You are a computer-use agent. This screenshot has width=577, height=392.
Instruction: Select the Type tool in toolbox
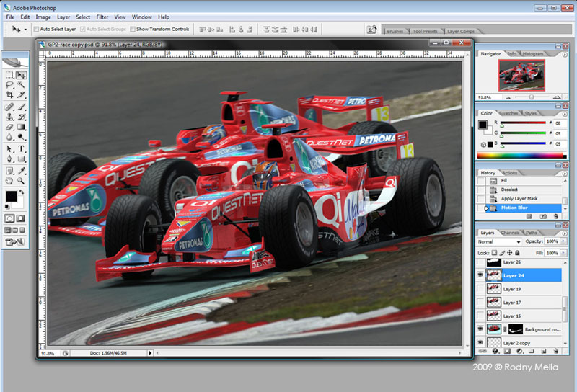(21, 148)
